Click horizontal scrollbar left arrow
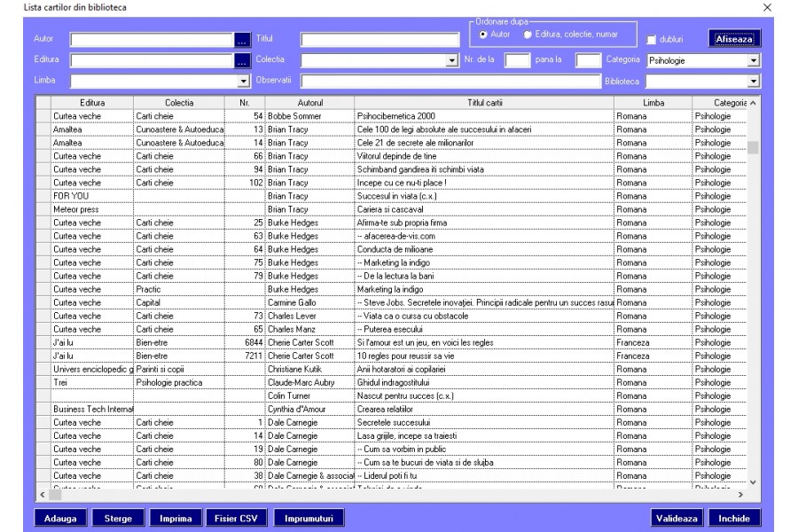The width and height of the screenshot is (798, 532). pyautogui.click(x=43, y=495)
